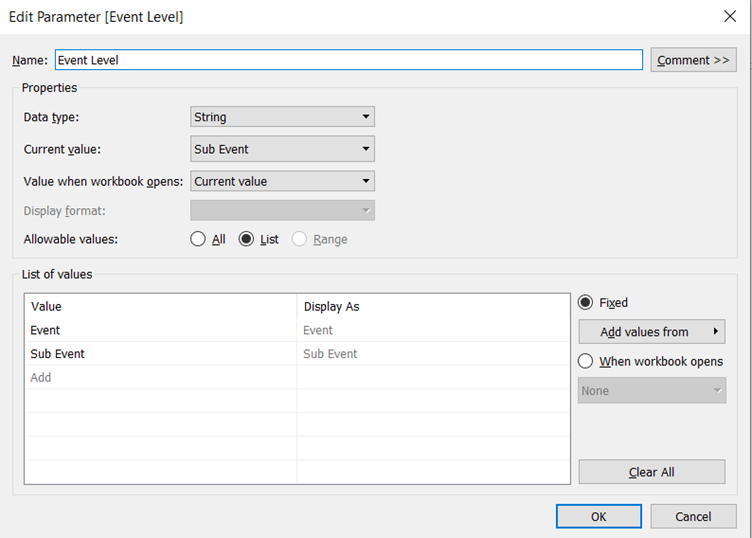Click the Value column header
752x538 pixels.
click(x=160, y=307)
